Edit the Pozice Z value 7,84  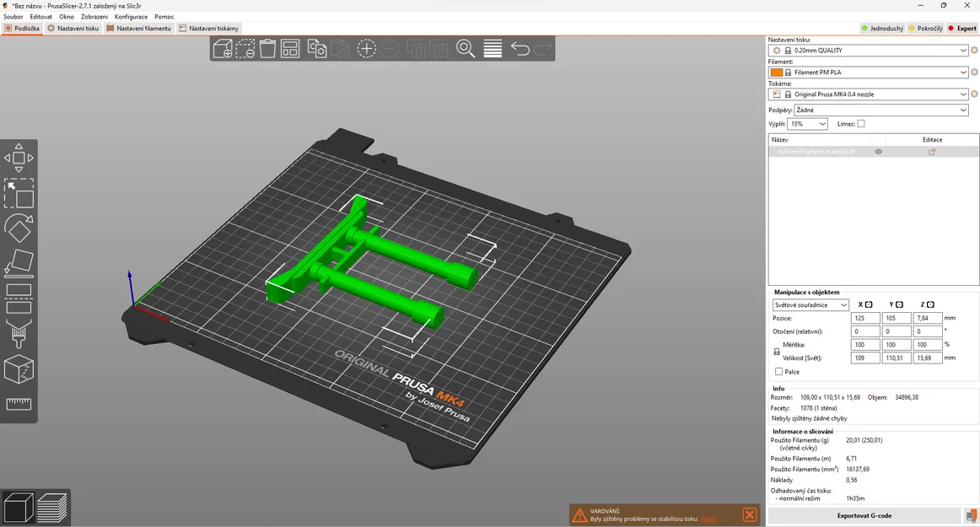(x=927, y=318)
